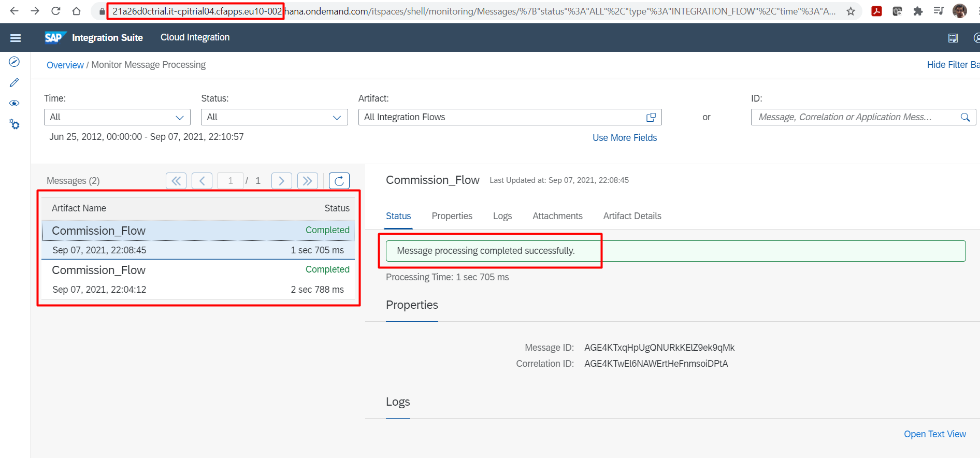The height and width of the screenshot is (458, 980).
Task: Click the All Integration Flows artifact field
Action: coord(510,117)
